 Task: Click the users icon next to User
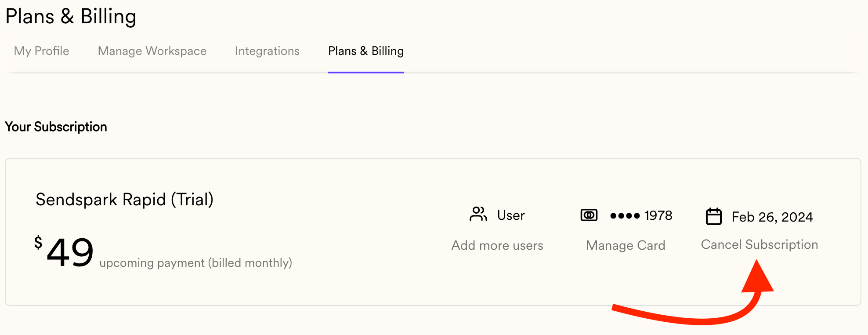point(478,214)
